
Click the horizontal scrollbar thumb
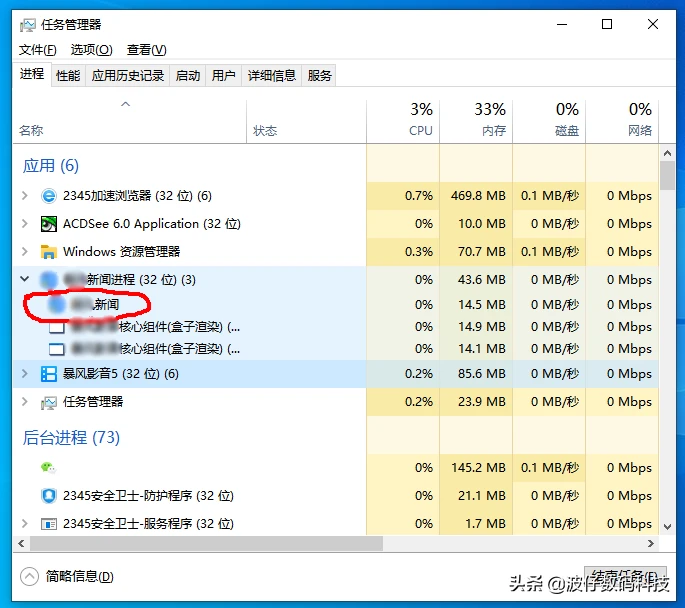[x=206, y=543]
